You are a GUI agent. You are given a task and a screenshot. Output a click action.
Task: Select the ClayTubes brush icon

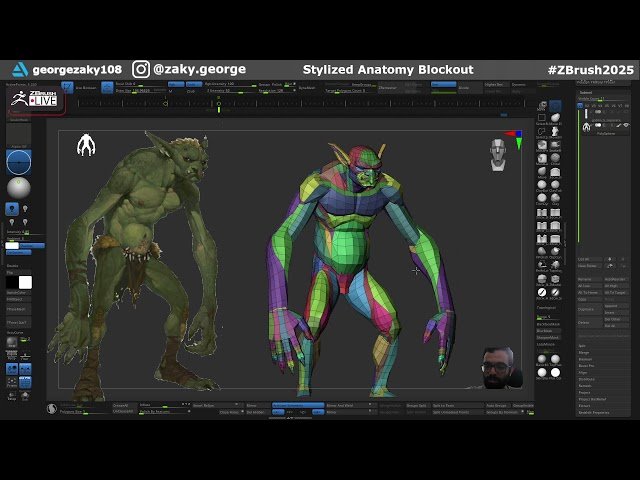click(555, 185)
